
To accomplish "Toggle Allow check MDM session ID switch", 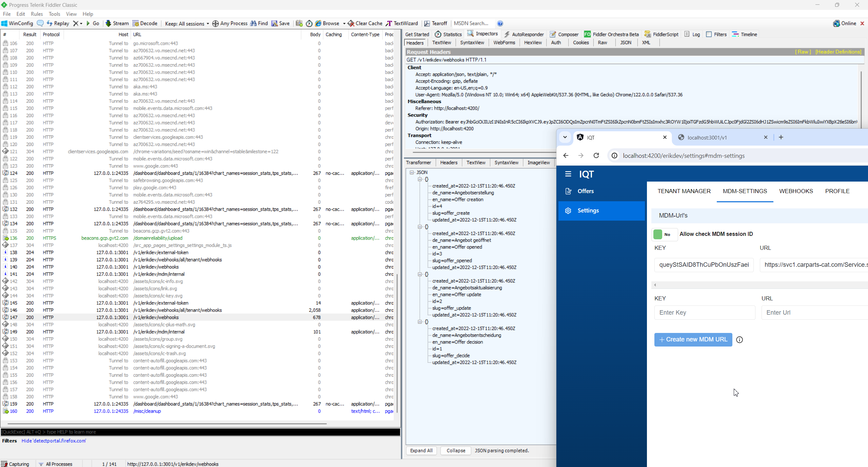I will point(664,234).
